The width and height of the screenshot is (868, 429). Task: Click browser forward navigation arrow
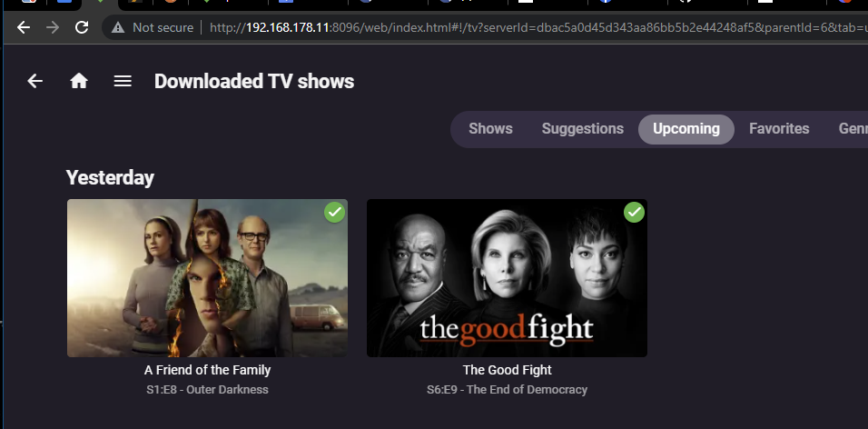click(53, 27)
